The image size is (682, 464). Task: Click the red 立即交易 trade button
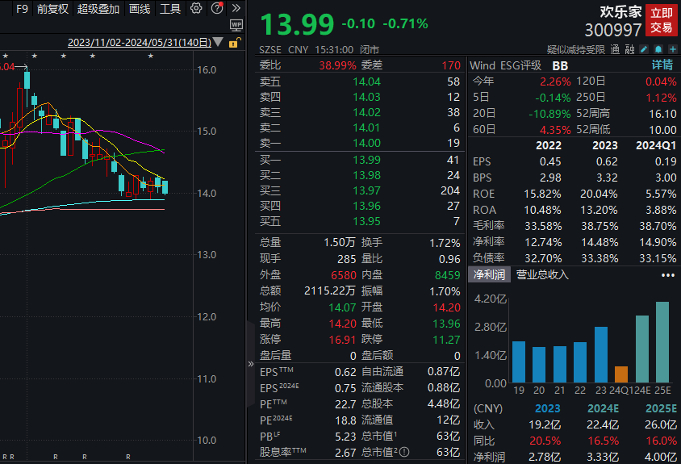click(x=661, y=20)
